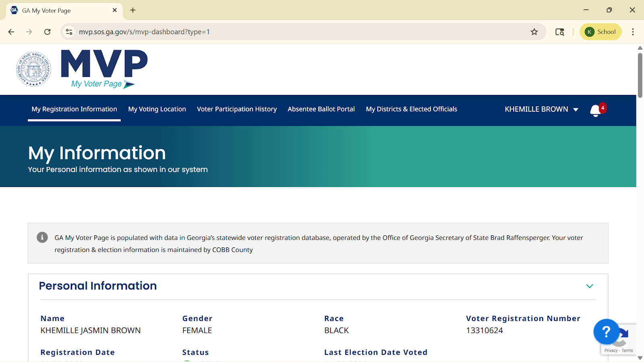
Task: Select the My Voting Location tab
Action: coord(157,109)
